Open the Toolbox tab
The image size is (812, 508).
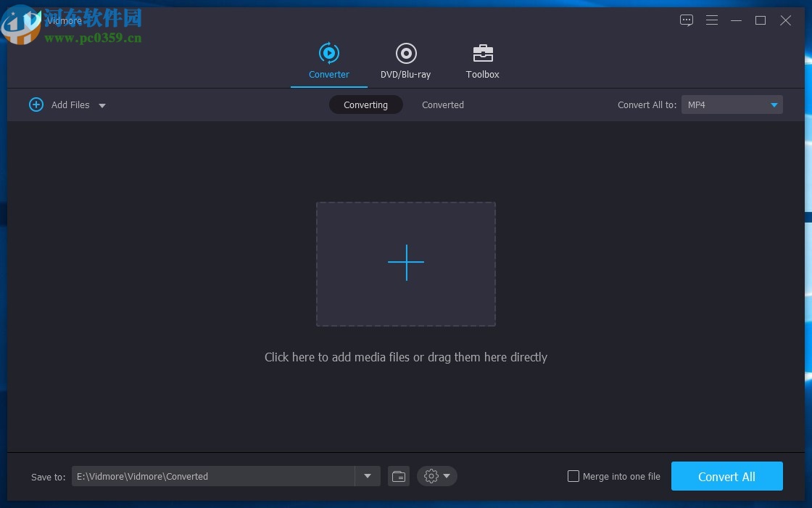[482, 62]
